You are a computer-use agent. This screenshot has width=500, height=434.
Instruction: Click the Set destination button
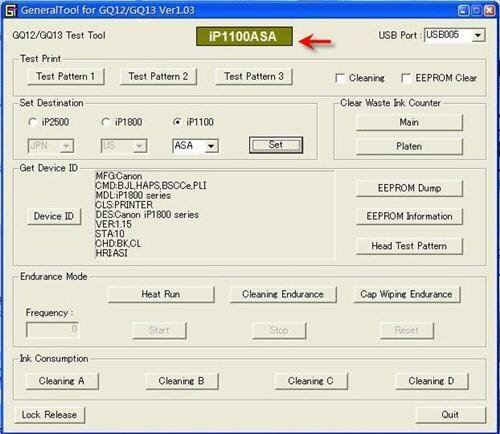pyautogui.click(x=276, y=145)
